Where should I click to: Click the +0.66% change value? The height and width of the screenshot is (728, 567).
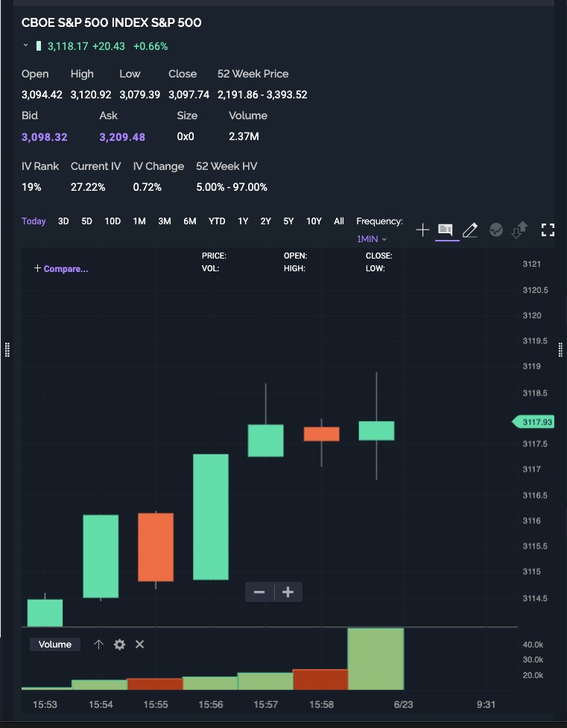click(x=151, y=46)
